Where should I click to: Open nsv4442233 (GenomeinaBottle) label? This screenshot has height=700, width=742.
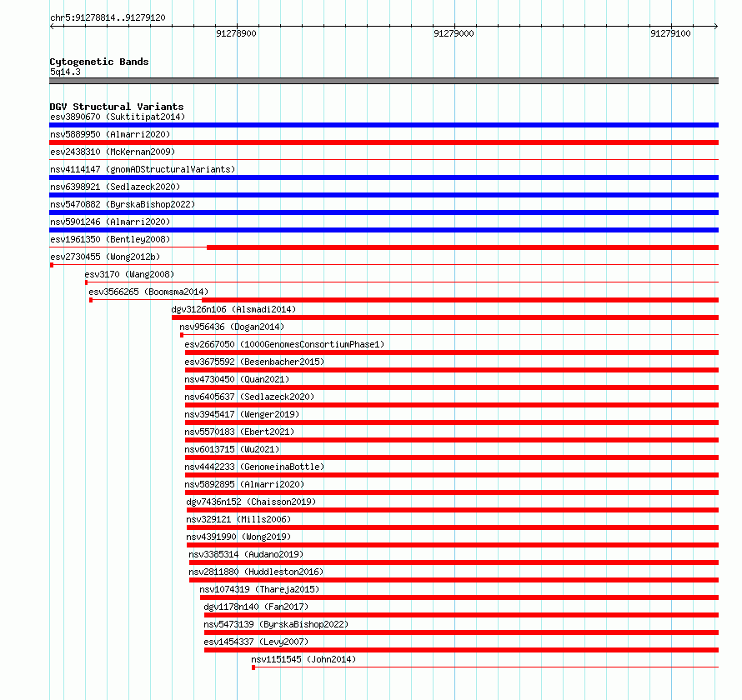click(254, 467)
